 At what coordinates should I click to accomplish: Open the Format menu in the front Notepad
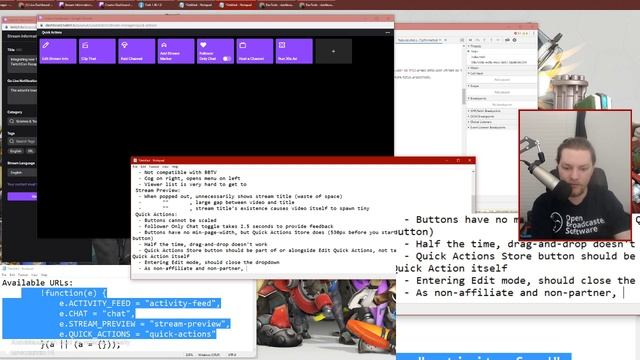(x=154, y=167)
